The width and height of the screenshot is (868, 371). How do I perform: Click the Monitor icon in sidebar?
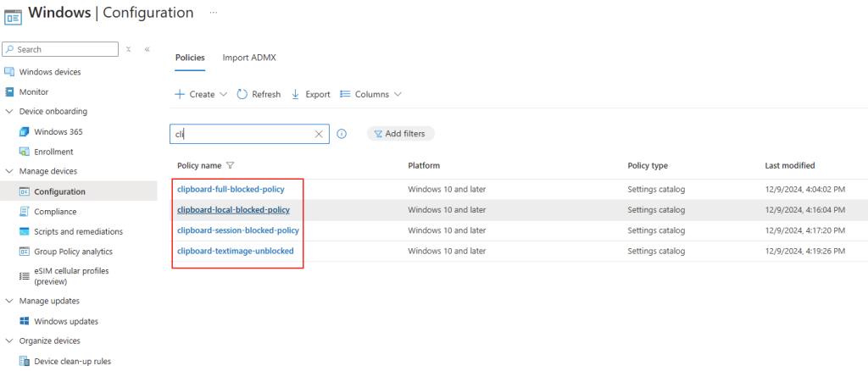[8, 91]
